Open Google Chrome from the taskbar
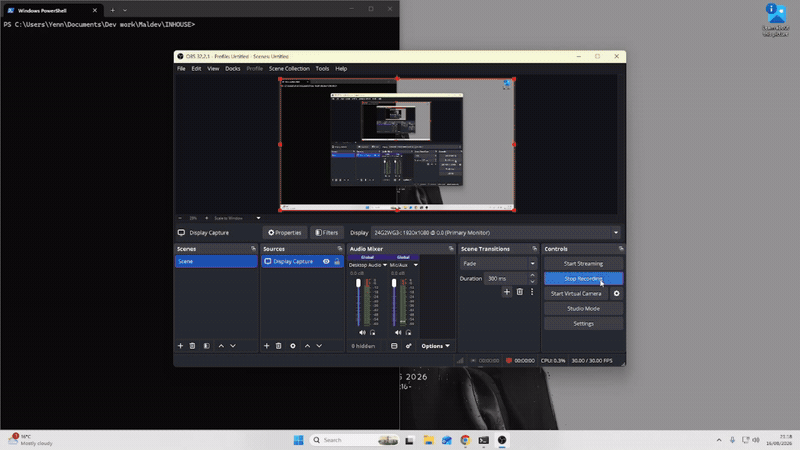This screenshot has height=450, width=800. [x=465, y=440]
